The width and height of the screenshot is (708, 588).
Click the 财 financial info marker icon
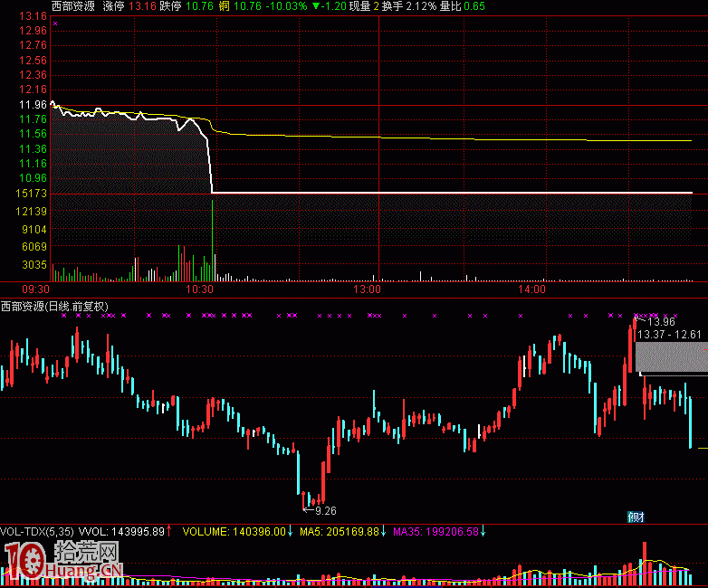click(x=636, y=517)
